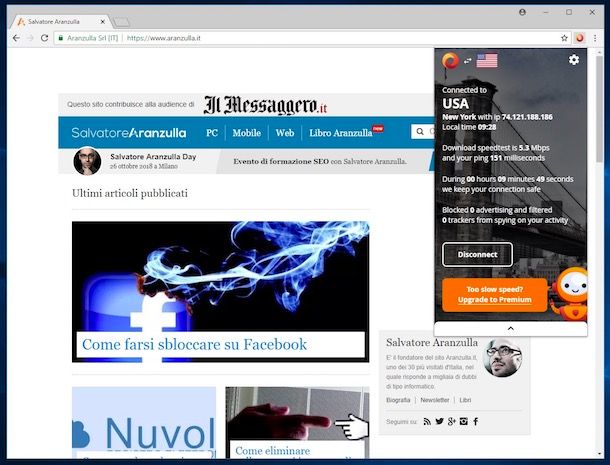Click the Nuvola article thumbnail
Image resolution: width=610 pixels, height=465 pixels.
pyautogui.click(x=144, y=422)
